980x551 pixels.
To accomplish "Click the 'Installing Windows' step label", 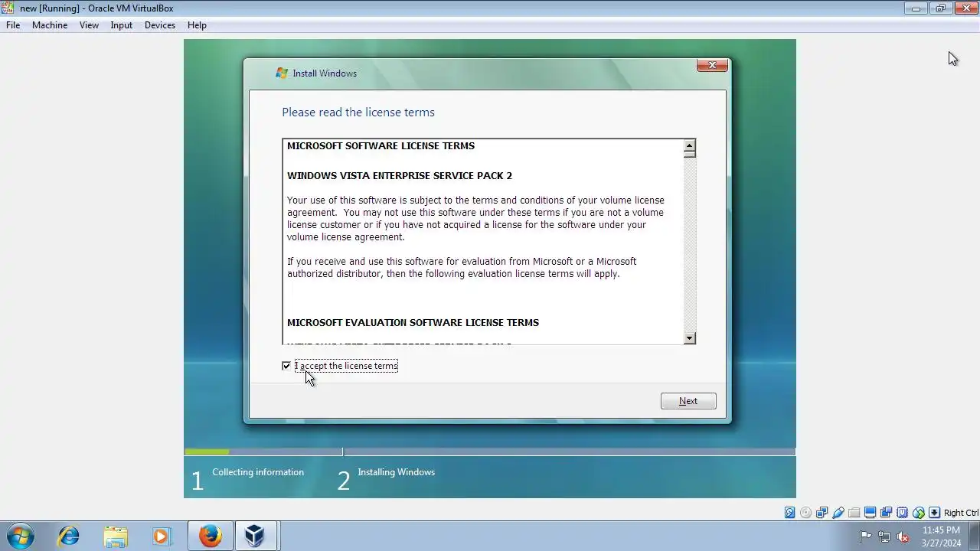I will (396, 472).
